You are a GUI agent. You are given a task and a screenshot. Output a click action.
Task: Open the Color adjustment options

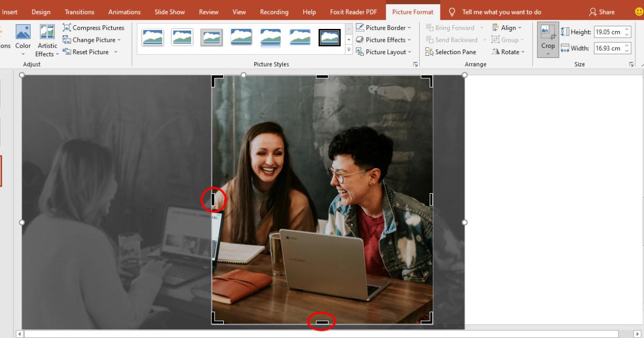coord(23,38)
